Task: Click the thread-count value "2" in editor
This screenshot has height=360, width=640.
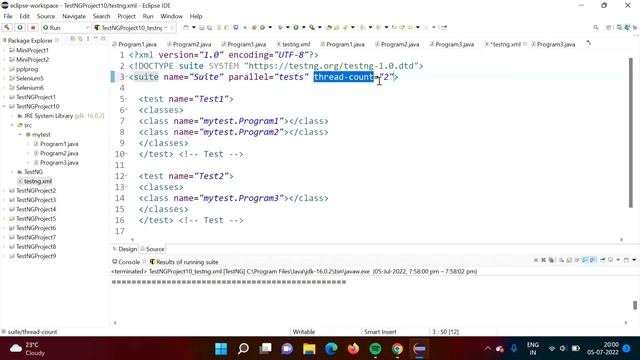Action: point(387,77)
